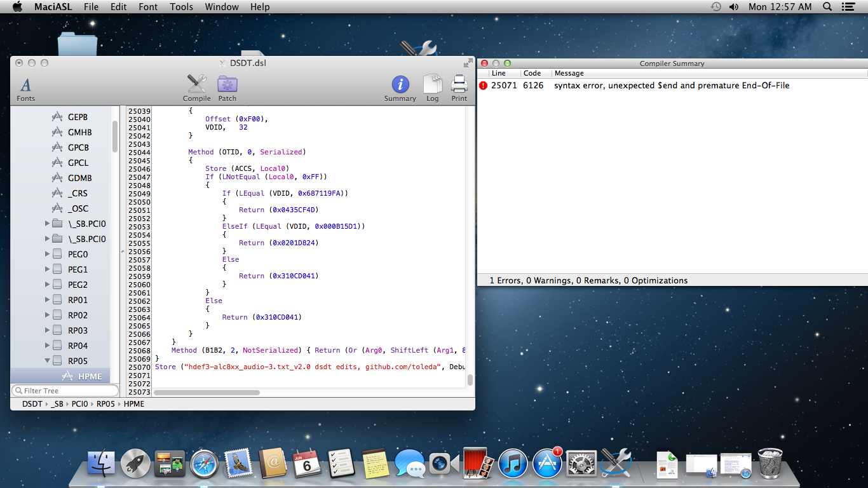
Task: Click DSDT in the path bar
Action: (32, 404)
